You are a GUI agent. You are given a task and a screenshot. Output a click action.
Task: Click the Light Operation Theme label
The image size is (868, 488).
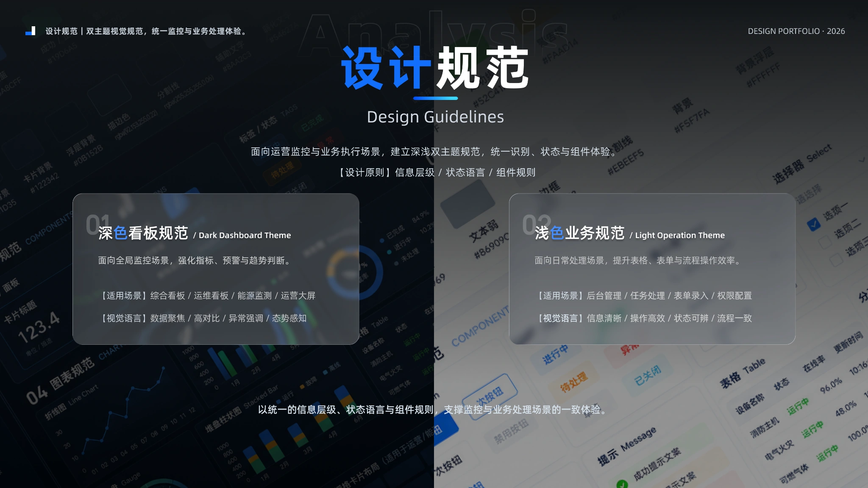click(680, 235)
